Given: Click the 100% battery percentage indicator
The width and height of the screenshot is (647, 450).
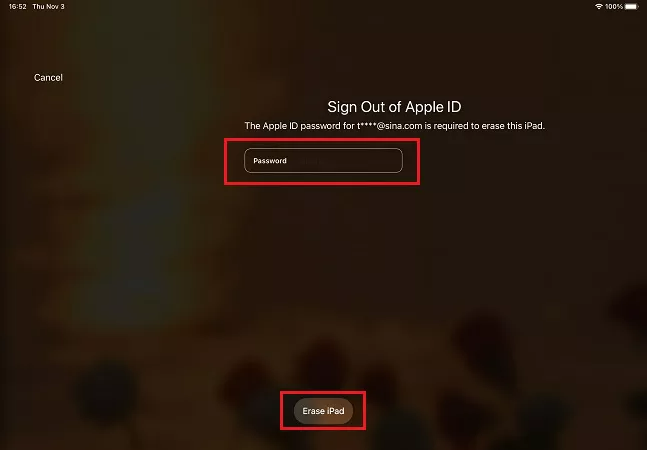Looking at the screenshot, I should (614, 7).
